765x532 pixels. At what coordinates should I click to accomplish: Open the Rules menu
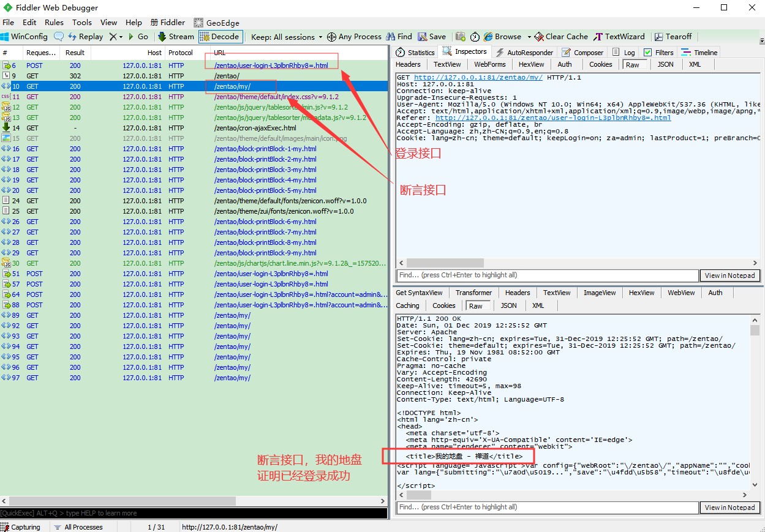[54, 22]
